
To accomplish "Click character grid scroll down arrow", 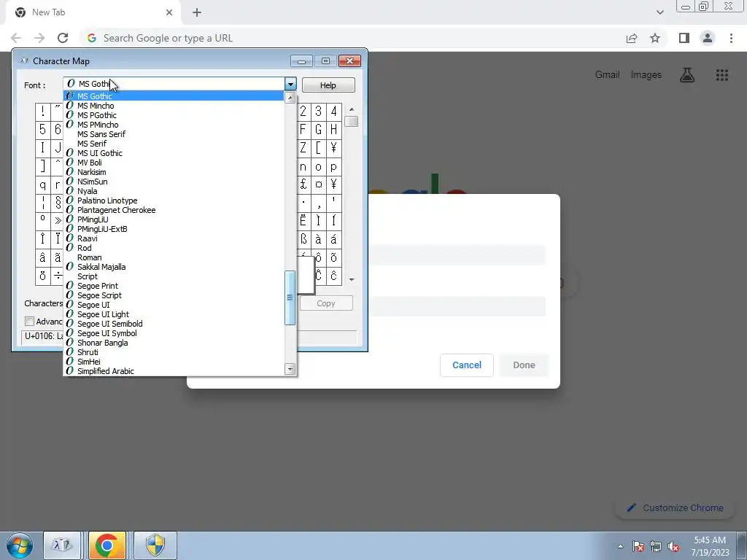I will coord(352,279).
